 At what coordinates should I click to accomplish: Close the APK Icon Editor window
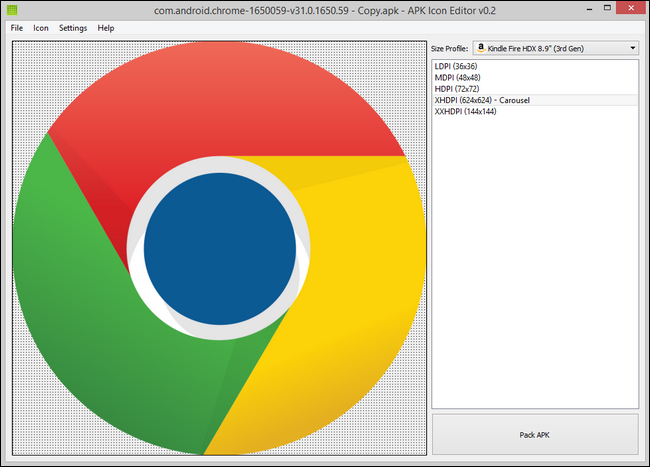tap(631, 8)
